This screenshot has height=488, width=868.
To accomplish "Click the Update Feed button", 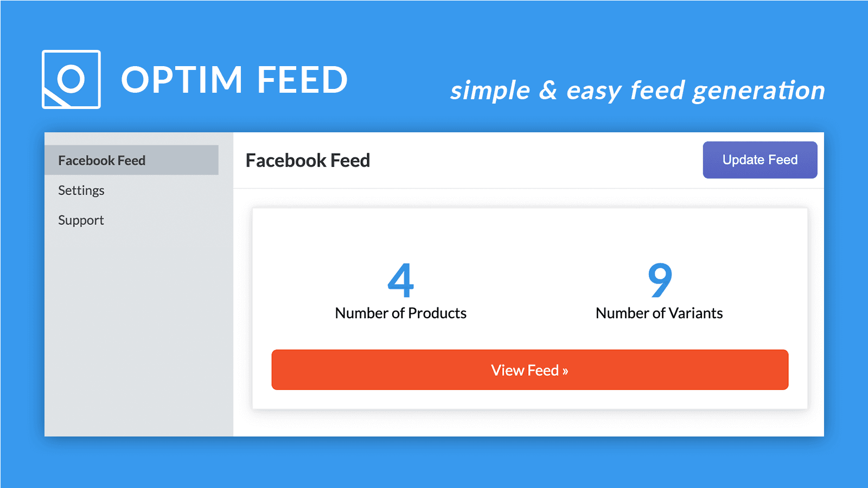I will (759, 159).
